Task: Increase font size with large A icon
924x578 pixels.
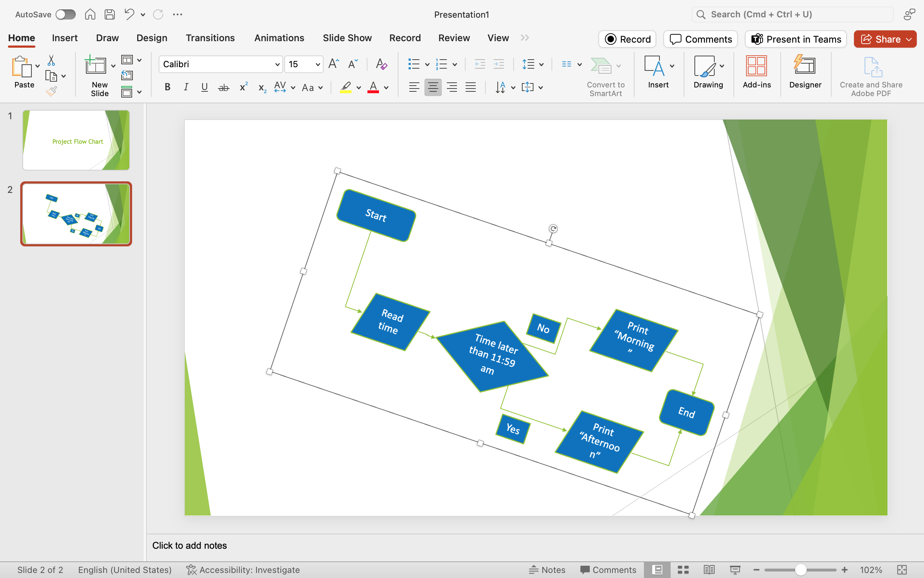Action: (334, 64)
